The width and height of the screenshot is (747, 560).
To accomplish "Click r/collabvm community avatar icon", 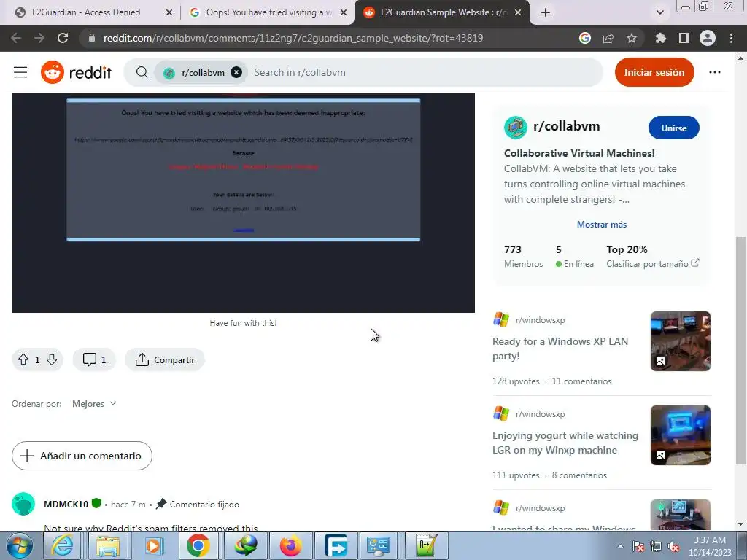I will pos(516,127).
